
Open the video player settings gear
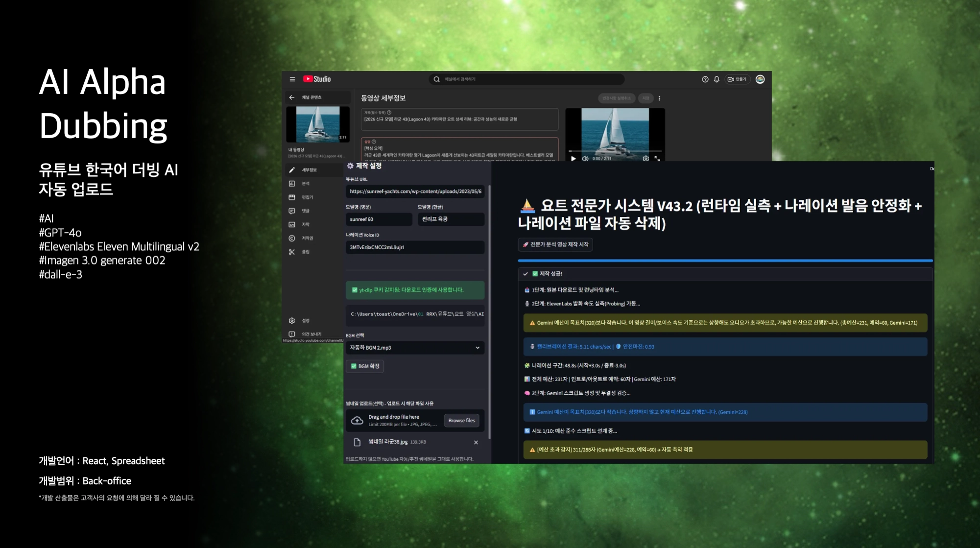point(645,159)
